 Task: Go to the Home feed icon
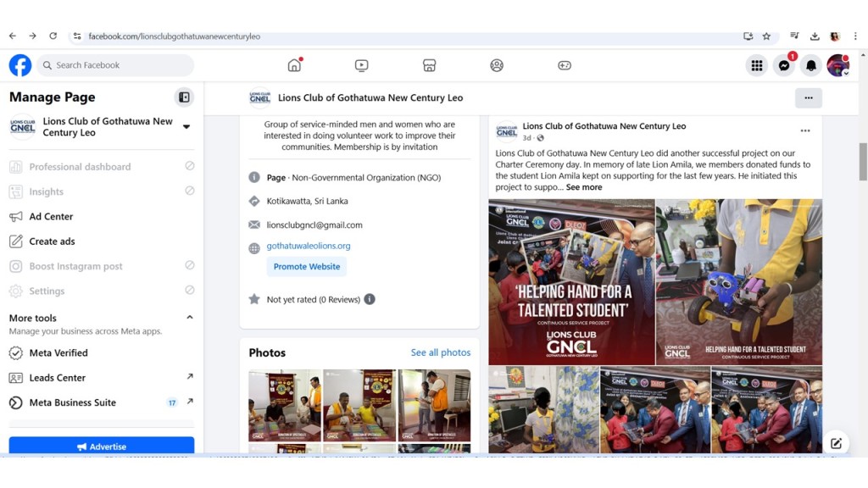tap(294, 65)
